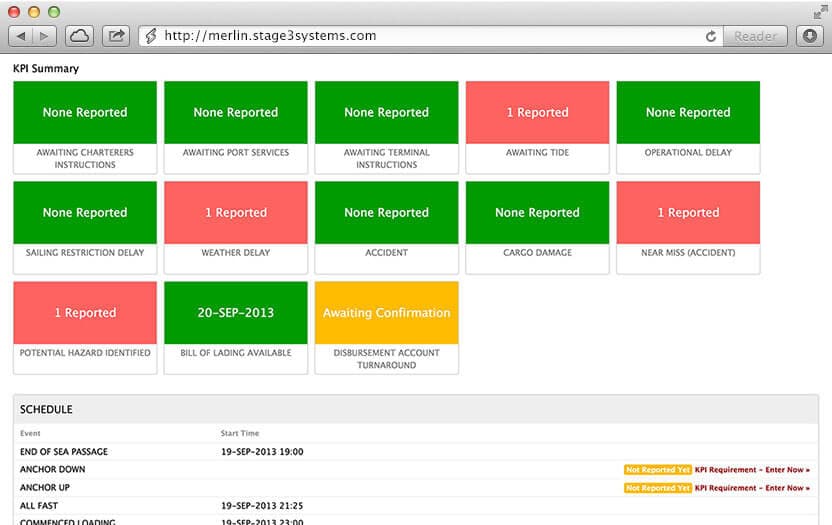Click the 19-SEP-2013 19:00 start time
This screenshot has height=525, width=832.
click(262, 452)
